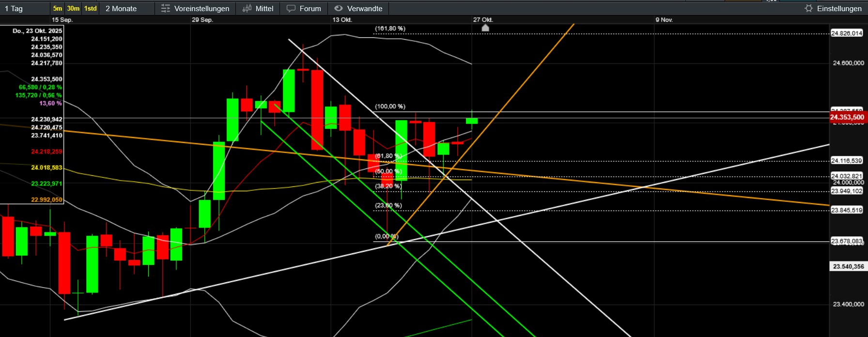This screenshot has height=337, width=868.
Task: Click the gray marker below 27 Okt.
Action: pyautogui.click(x=485, y=28)
